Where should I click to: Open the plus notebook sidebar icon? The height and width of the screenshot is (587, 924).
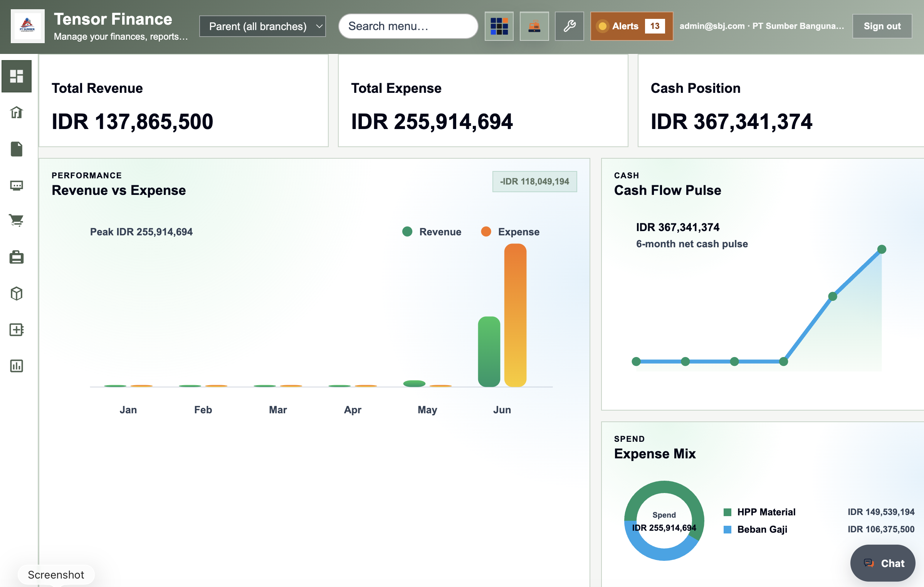tap(17, 330)
